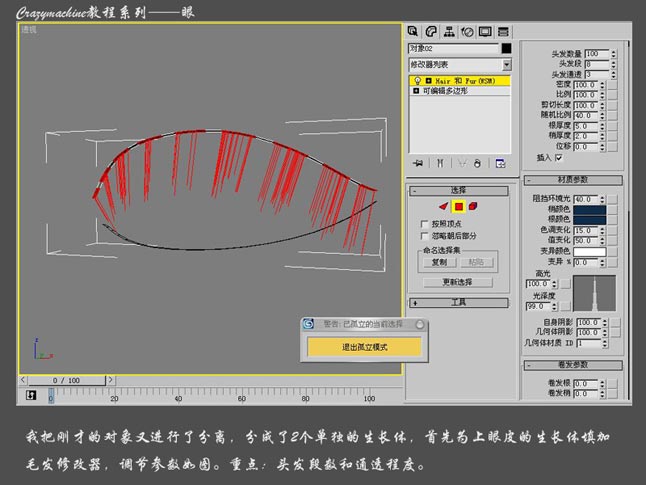Viewport: 646px width, 485px height.
Task: Open the 根颜色 root color swatch
Action: (590, 220)
